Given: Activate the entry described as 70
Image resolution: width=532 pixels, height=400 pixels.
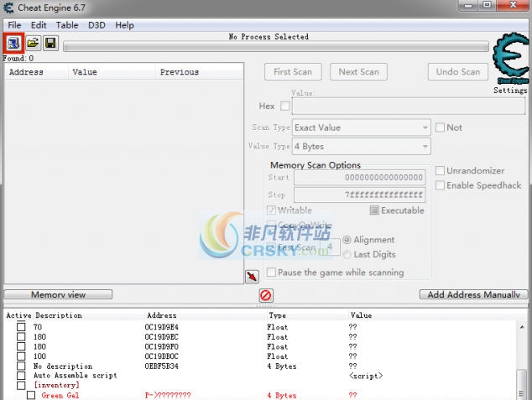Looking at the screenshot, I should point(21,327).
